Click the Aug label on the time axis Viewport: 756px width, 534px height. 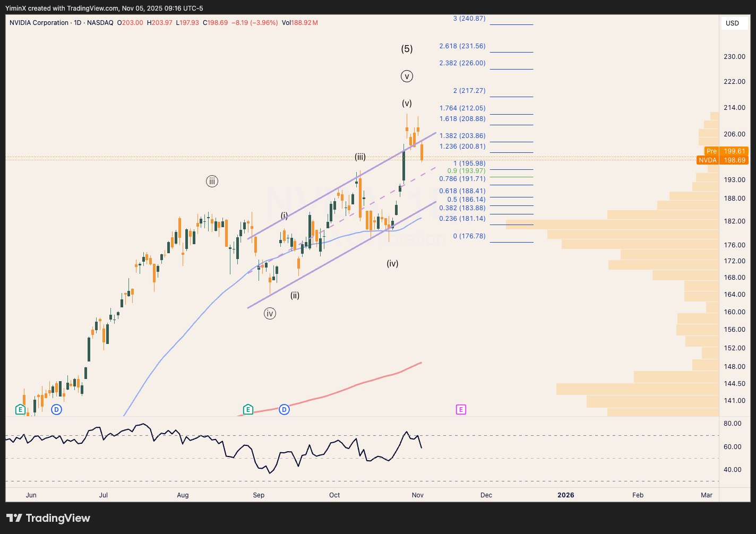pos(183,495)
